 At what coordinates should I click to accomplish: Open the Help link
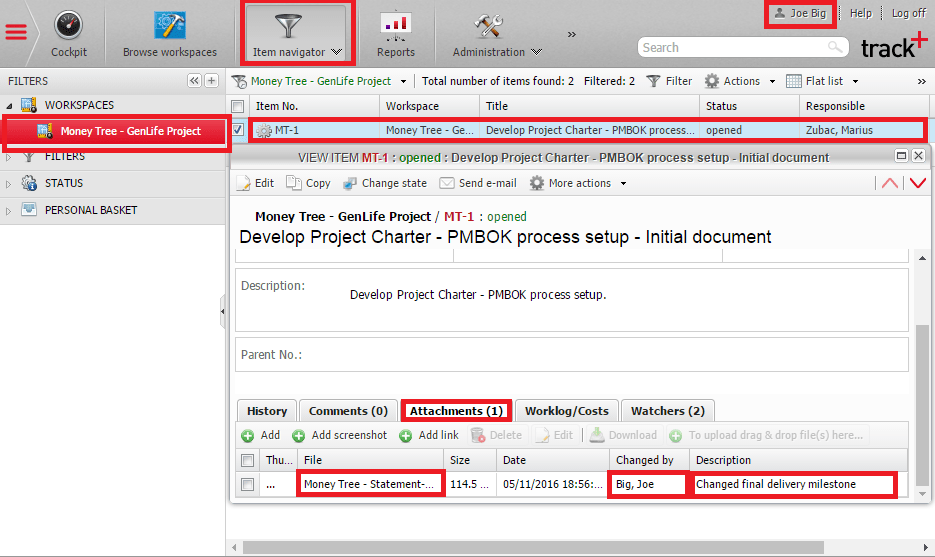(x=860, y=13)
